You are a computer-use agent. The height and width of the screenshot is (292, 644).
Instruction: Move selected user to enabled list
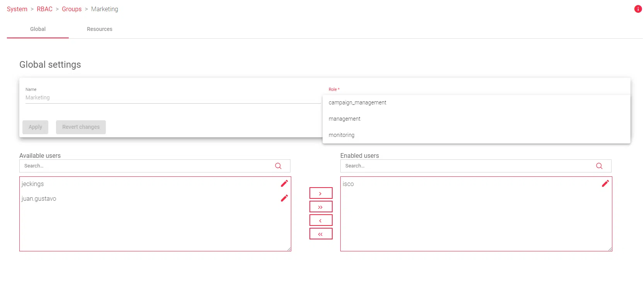(x=321, y=193)
